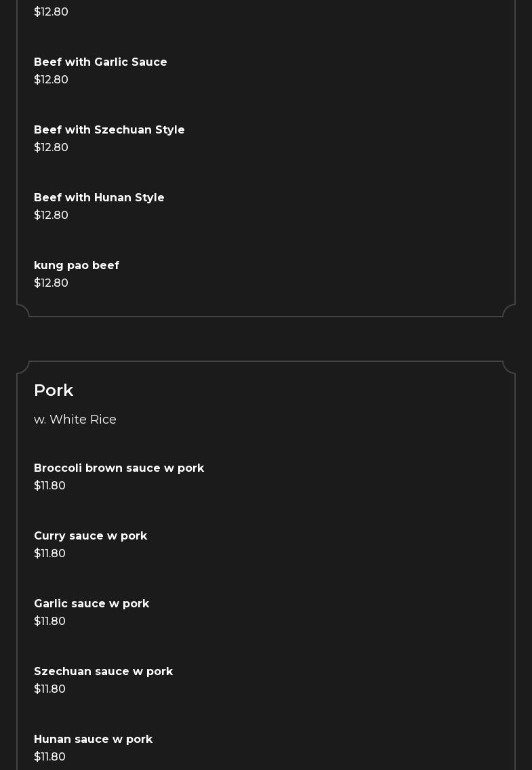
Task: Click the price under Beef with Garlic Sauce
Action: 51,79
